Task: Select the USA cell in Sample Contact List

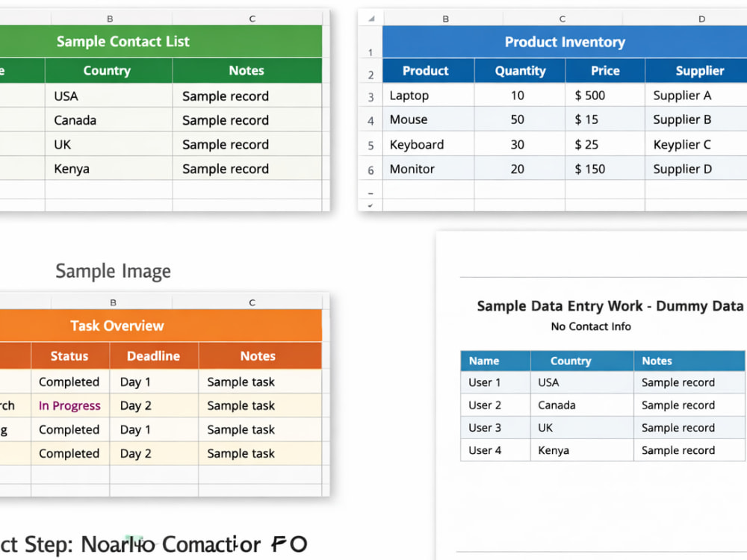Action: (x=108, y=96)
